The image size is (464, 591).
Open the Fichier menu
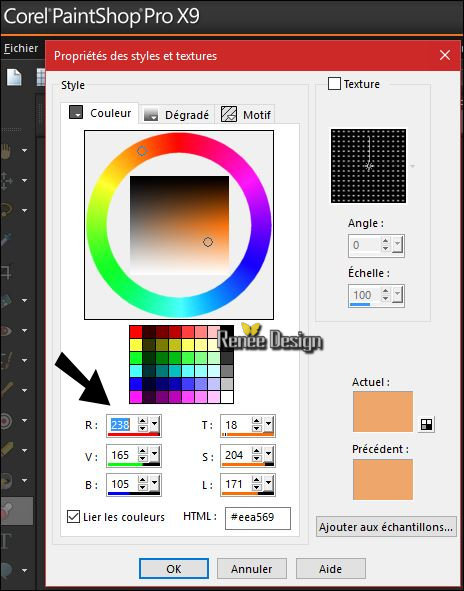click(x=21, y=48)
